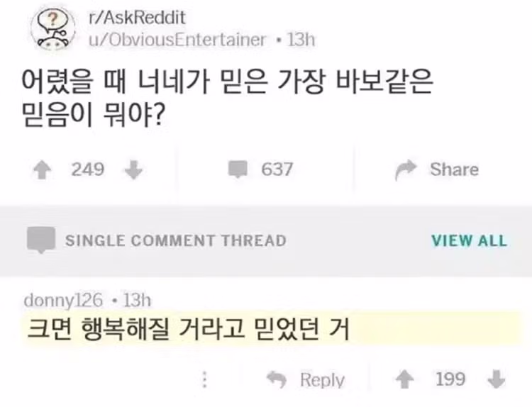532x407 pixels.
Task: Open u/ObviousEntertainer's profile
Action: pos(177,39)
